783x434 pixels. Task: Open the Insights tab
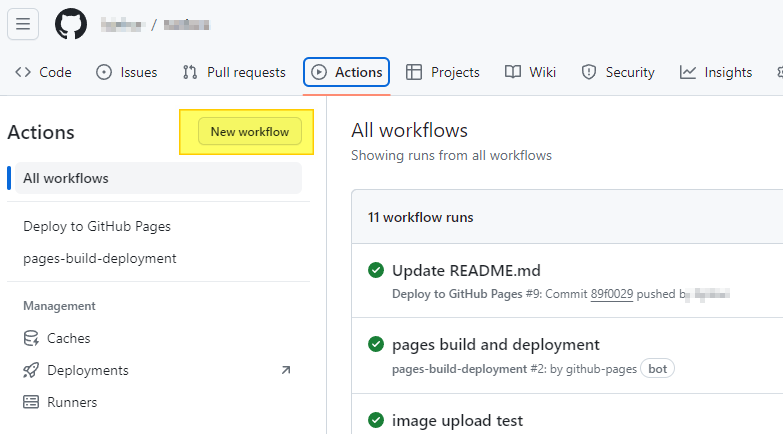716,72
